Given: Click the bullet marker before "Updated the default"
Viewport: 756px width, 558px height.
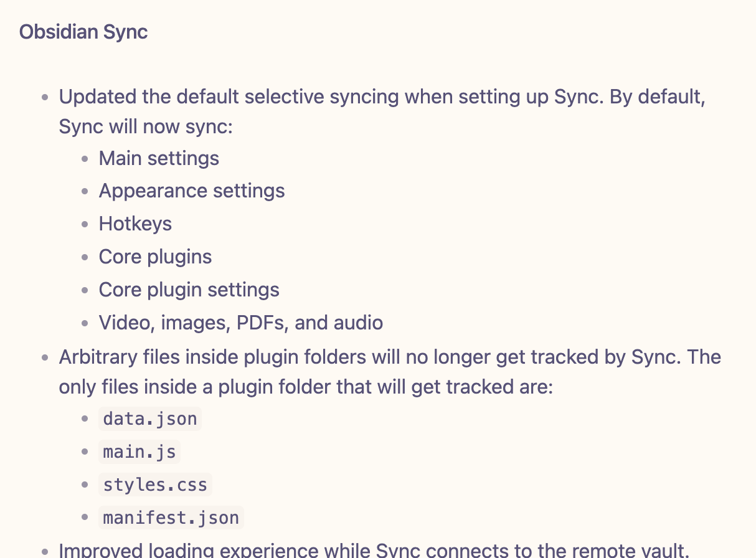Looking at the screenshot, I should [x=45, y=98].
